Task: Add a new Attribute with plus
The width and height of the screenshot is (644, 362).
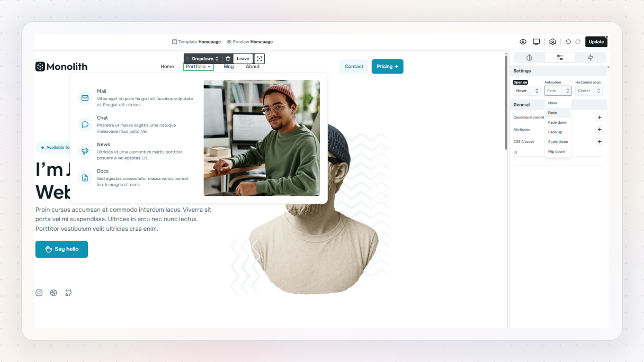Action: (600, 130)
